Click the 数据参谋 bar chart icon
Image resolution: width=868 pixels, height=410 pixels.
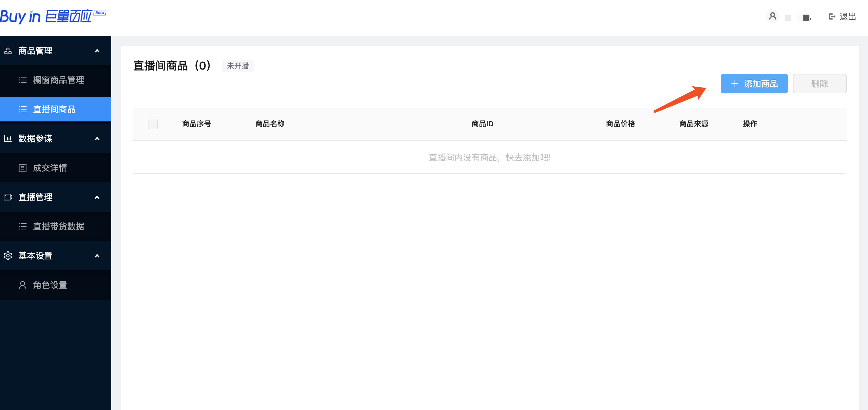(x=8, y=138)
